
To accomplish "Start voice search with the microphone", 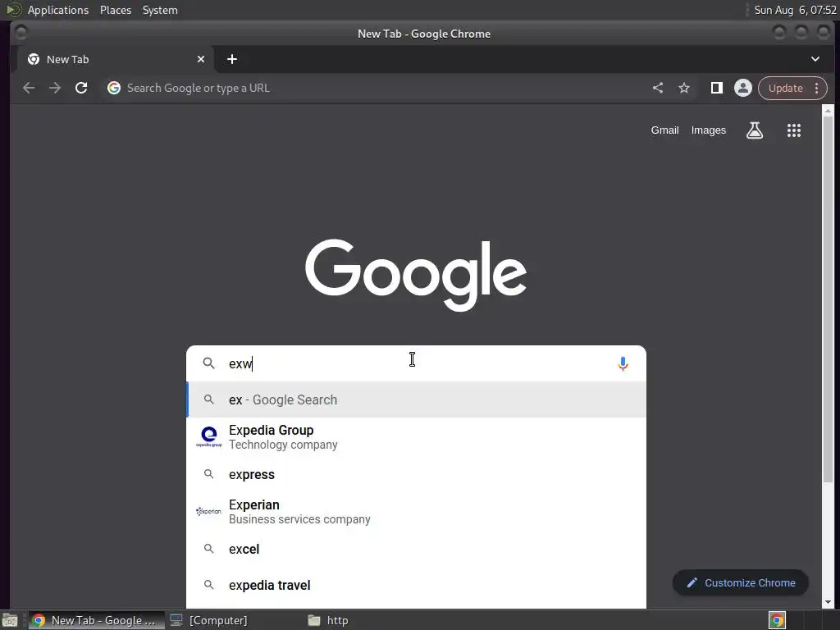I will coord(623,363).
